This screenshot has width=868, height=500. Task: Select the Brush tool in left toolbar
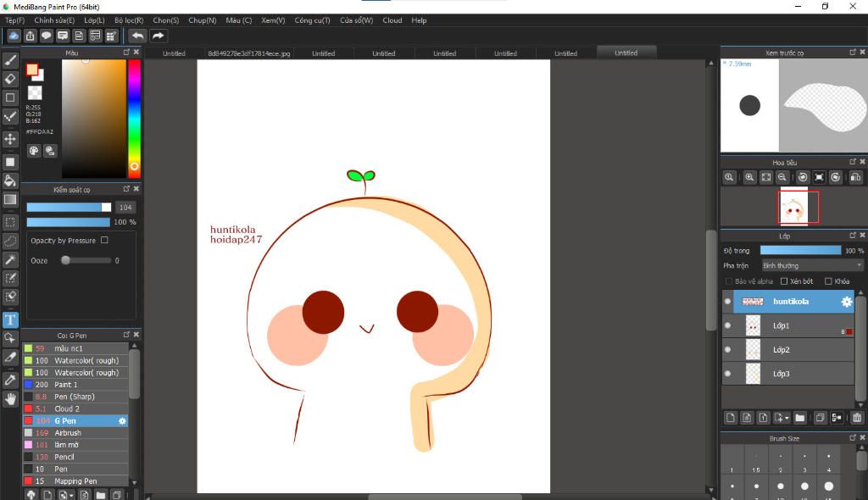tap(10, 60)
